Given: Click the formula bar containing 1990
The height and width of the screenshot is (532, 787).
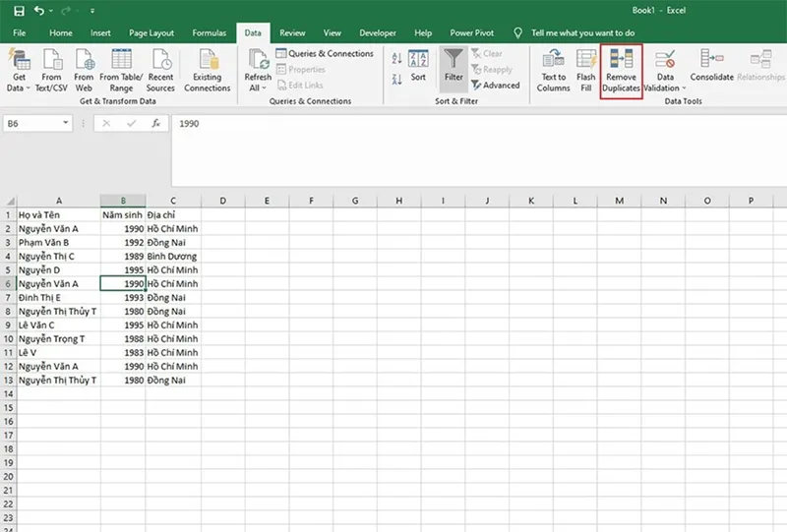Looking at the screenshot, I should pyautogui.click(x=479, y=150).
